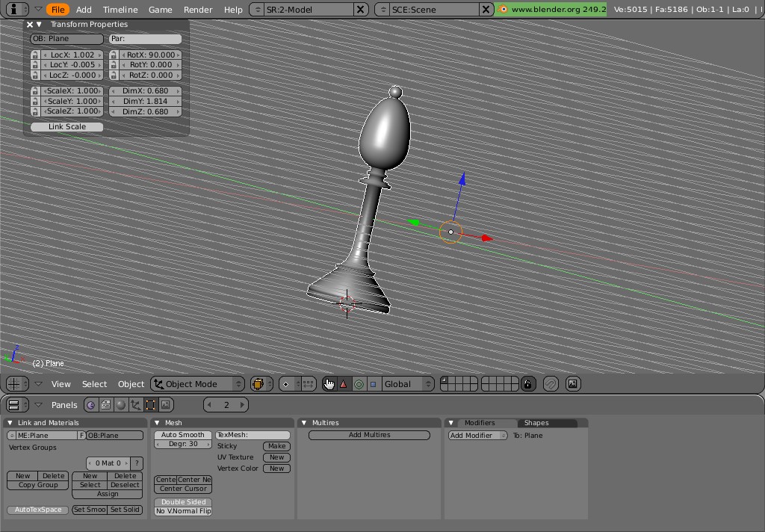Switch to the Script context icon

tap(105, 405)
